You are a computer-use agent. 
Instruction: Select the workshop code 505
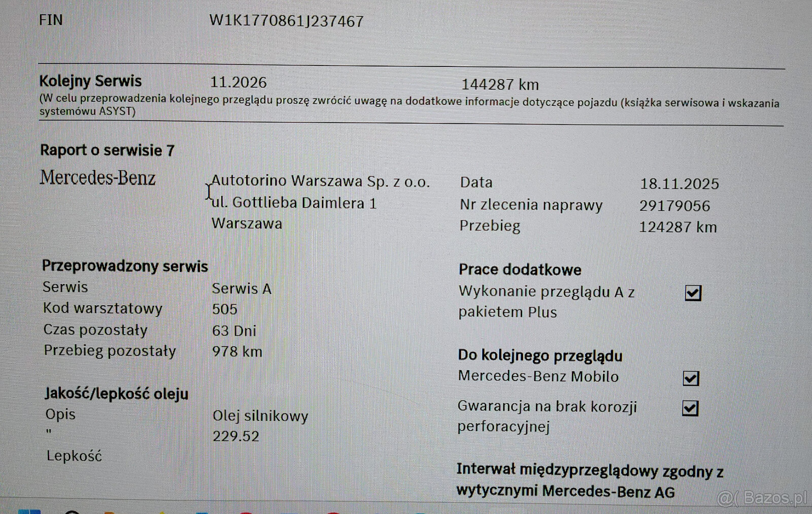coord(225,309)
